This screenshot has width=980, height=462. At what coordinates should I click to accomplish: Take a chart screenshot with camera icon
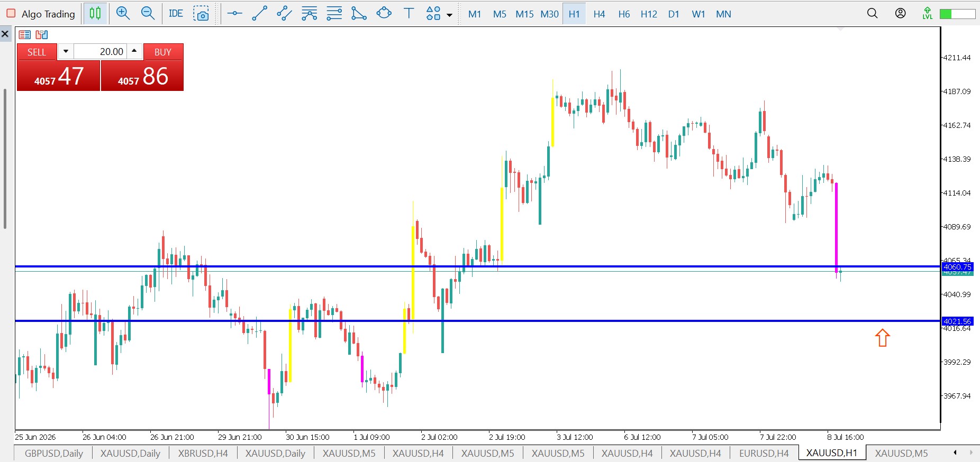click(x=201, y=14)
